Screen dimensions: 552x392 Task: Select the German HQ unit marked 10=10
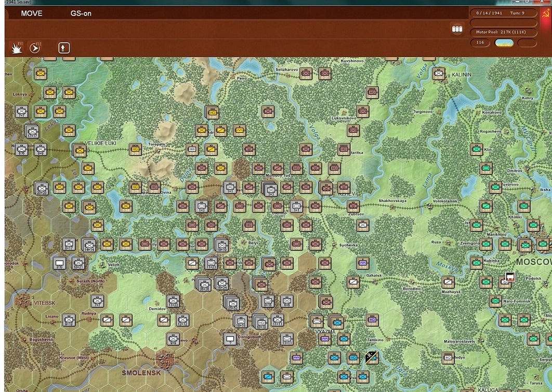pos(260,322)
